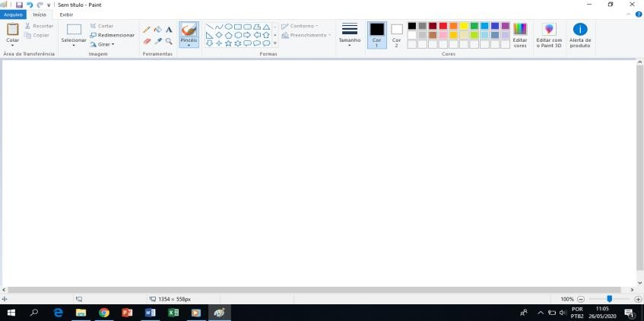Select the Magnifier tool
The width and height of the screenshot is (644, 321).
[169, 41]
